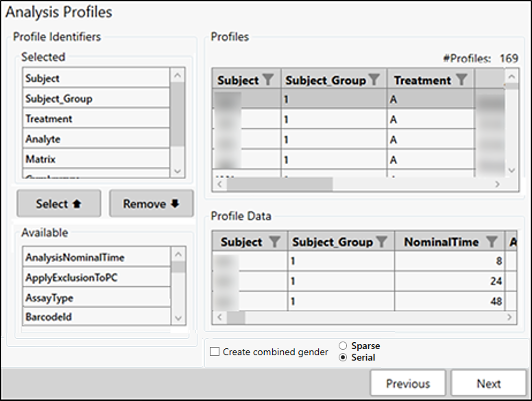Click the Available list vertical scrollbar thumb
The image size is (532, 401).
point(178,267)
